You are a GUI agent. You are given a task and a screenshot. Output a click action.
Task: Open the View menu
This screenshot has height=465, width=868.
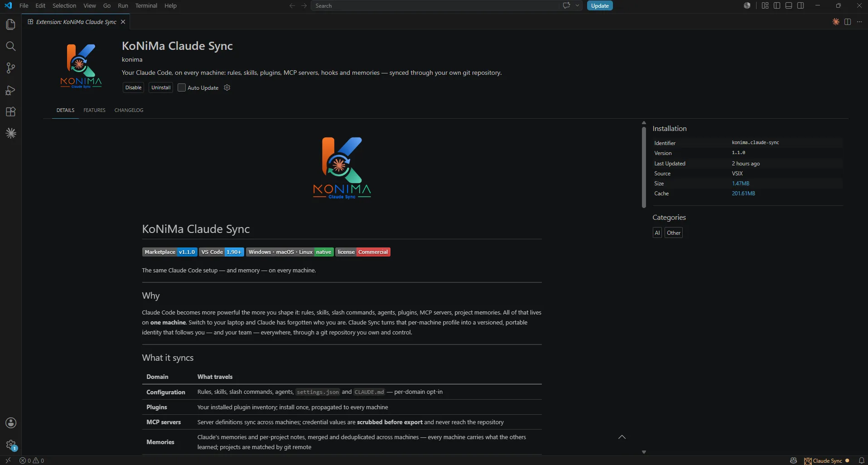[x=90, y=5]
